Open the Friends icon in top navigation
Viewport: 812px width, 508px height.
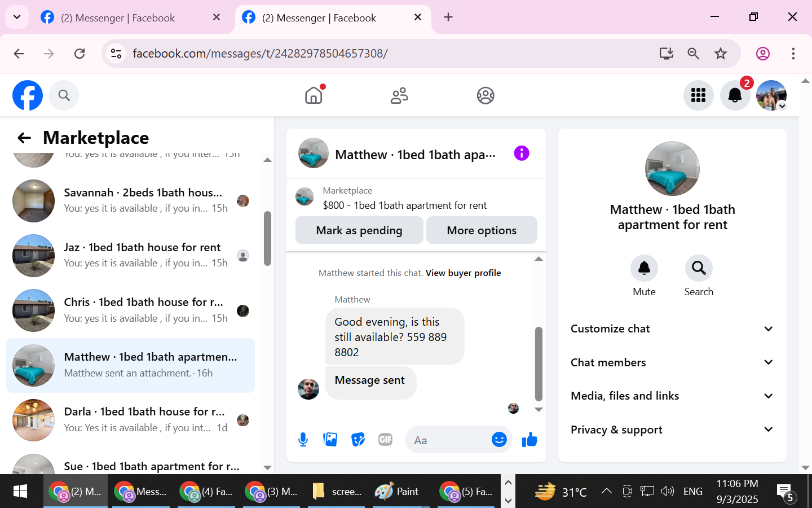coord(399,95)
